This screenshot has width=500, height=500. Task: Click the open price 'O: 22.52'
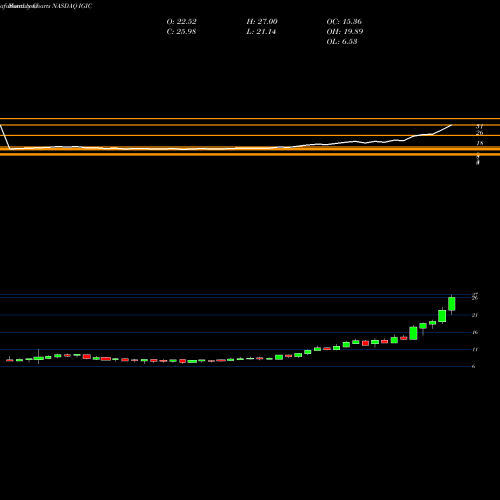[181, 22]
